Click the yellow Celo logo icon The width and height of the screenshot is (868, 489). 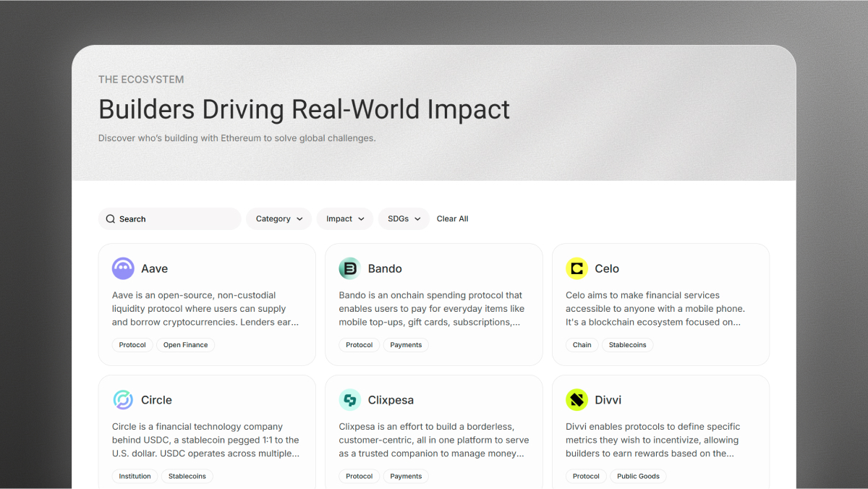(577, 268)
